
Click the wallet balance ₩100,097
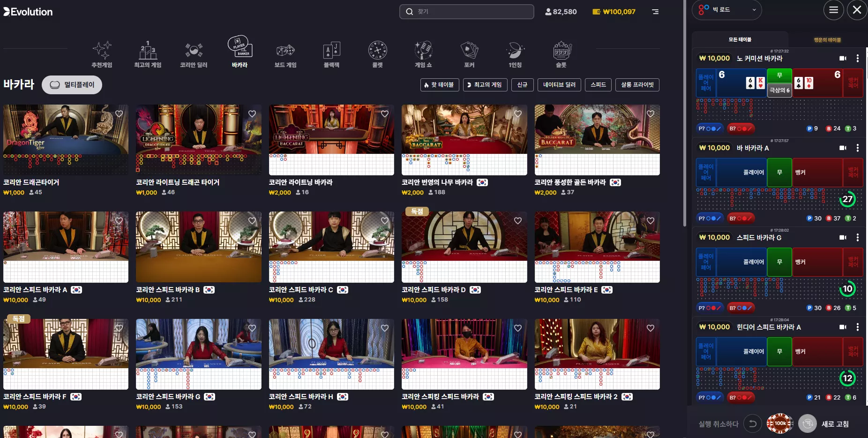[614, 12]
